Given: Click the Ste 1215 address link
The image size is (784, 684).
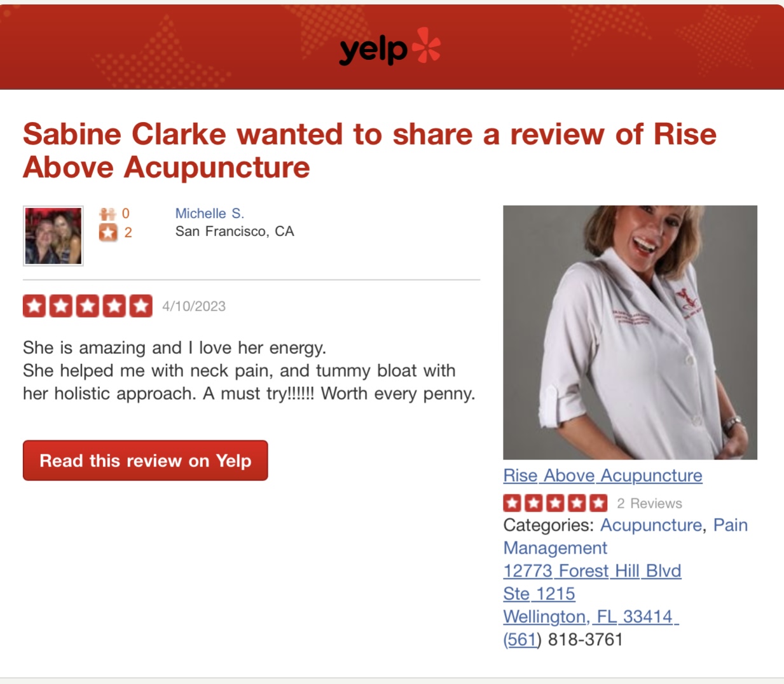Looking at the screenshot, I should tap(539, 594).
